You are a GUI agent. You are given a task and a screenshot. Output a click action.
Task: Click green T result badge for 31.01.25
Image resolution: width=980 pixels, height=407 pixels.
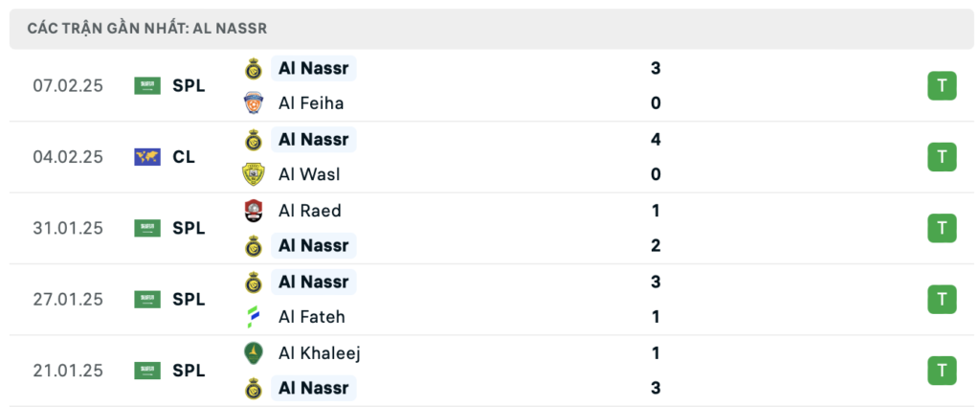tap(942, 228)
